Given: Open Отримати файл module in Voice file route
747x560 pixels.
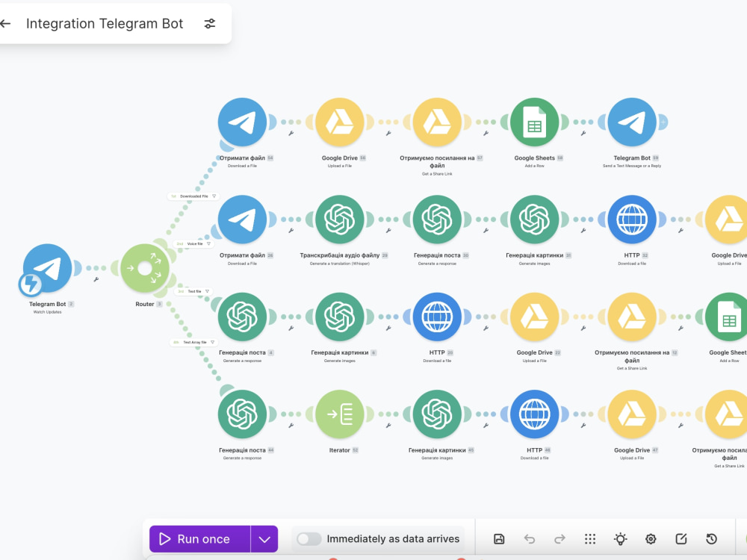Looking at the screenshot, I should click(x=243, y=220).
